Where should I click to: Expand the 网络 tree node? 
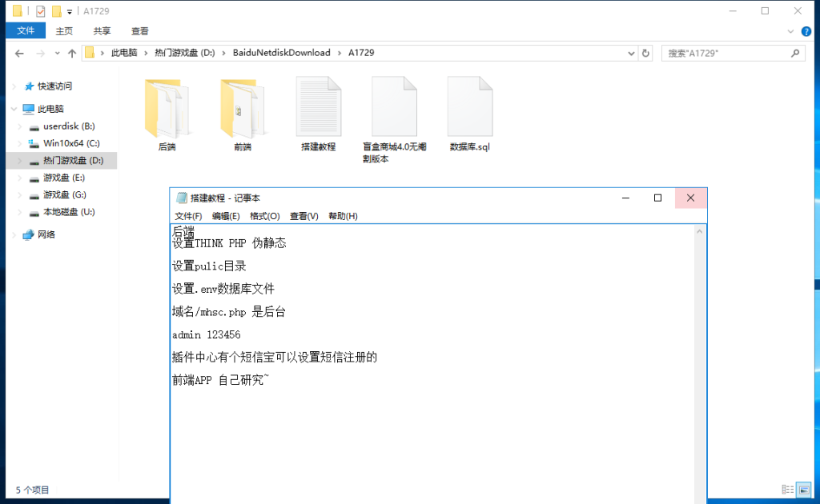pyautogui.click(x=14, y=234)
